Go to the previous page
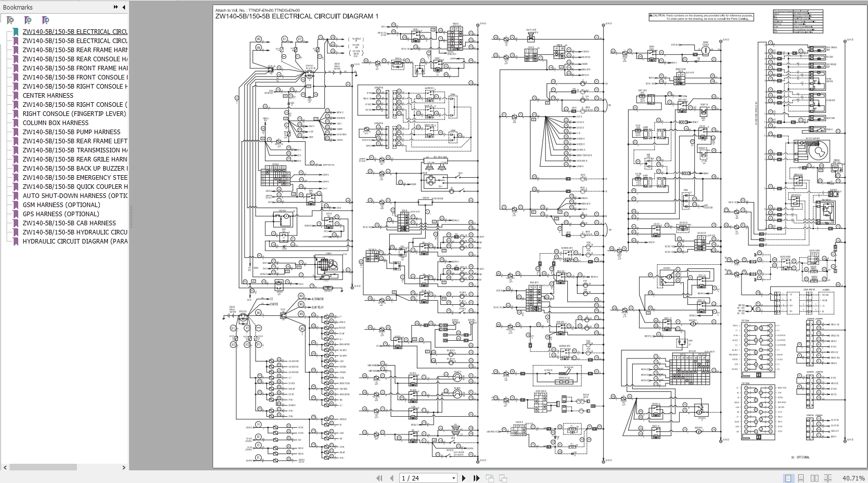 coord(391,478)
